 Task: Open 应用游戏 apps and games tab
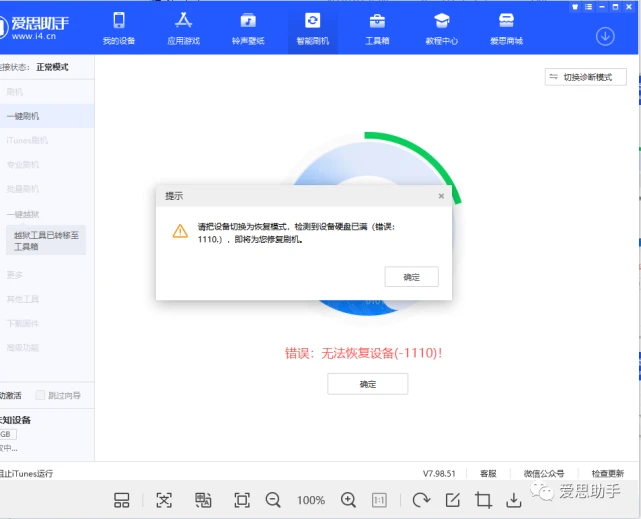pyautogui.click(x=184, y=29)
